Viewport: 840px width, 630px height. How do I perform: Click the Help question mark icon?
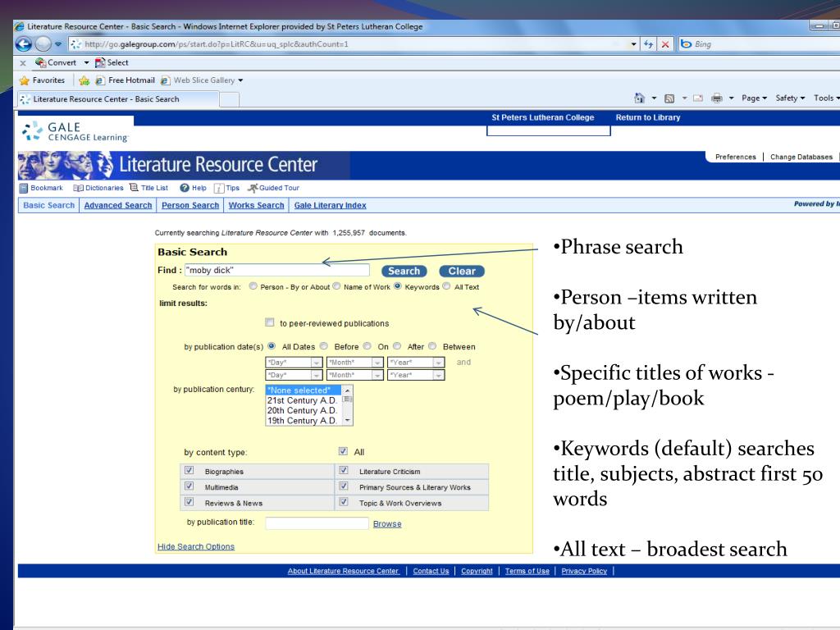pyautogui.click(x=185, y=188)
